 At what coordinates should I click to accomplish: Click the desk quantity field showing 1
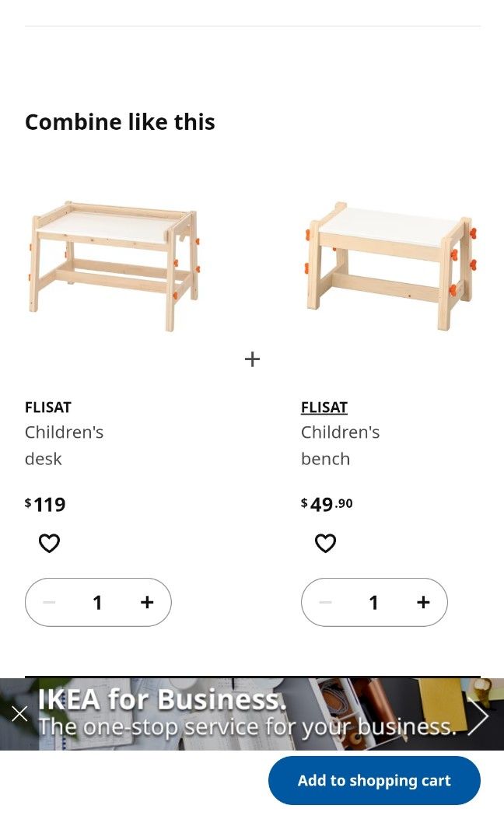click(x=98, y=602)
